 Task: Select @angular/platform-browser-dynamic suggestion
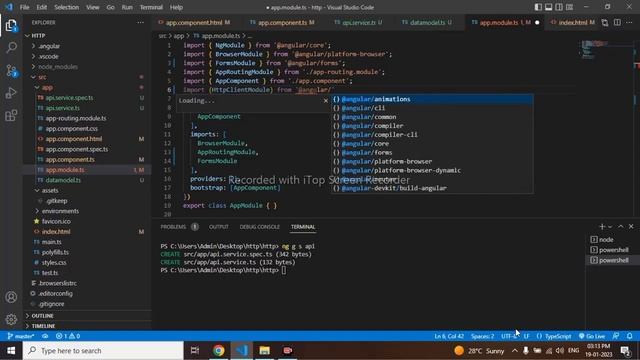(432, 170)
